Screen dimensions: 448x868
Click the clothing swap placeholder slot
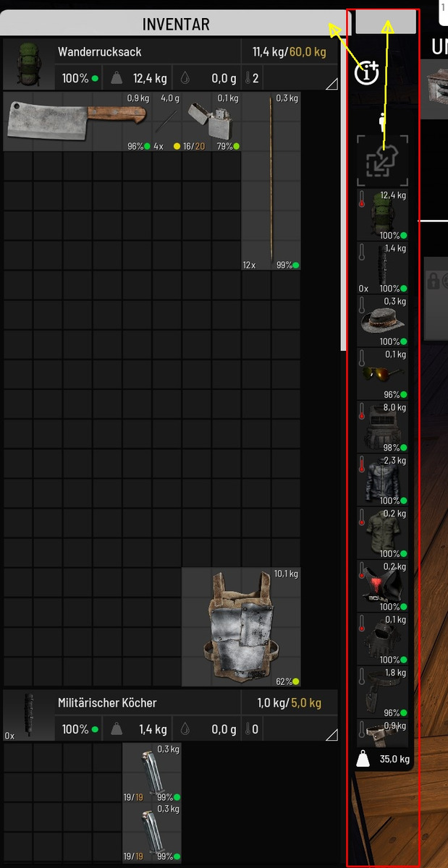pyautogui.click(x=382, y=161)
